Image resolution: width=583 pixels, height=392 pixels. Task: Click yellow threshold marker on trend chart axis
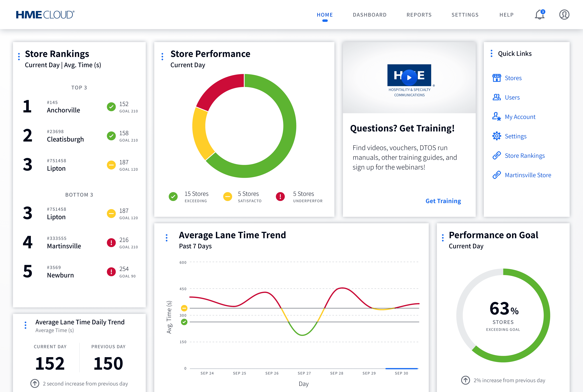tap(184, 308)
